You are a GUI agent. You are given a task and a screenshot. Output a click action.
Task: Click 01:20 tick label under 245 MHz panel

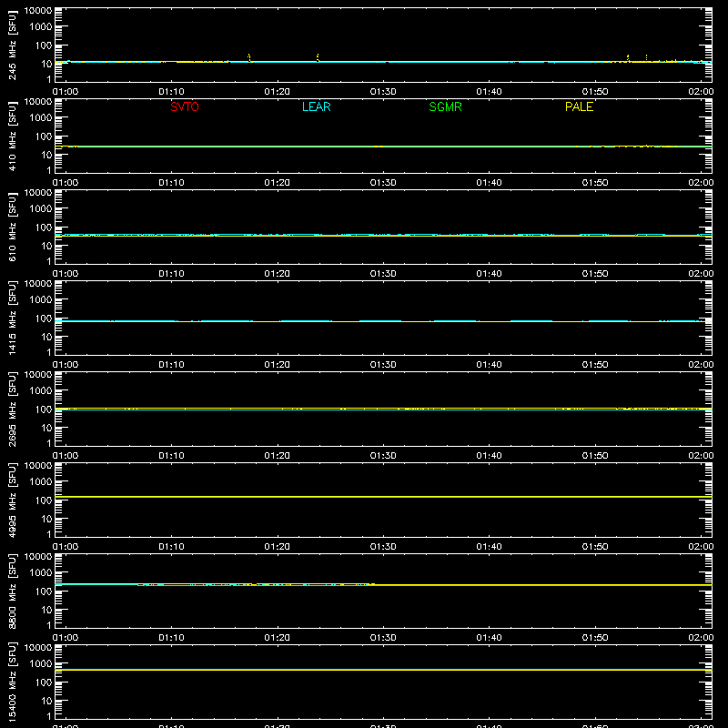(278, 92)
